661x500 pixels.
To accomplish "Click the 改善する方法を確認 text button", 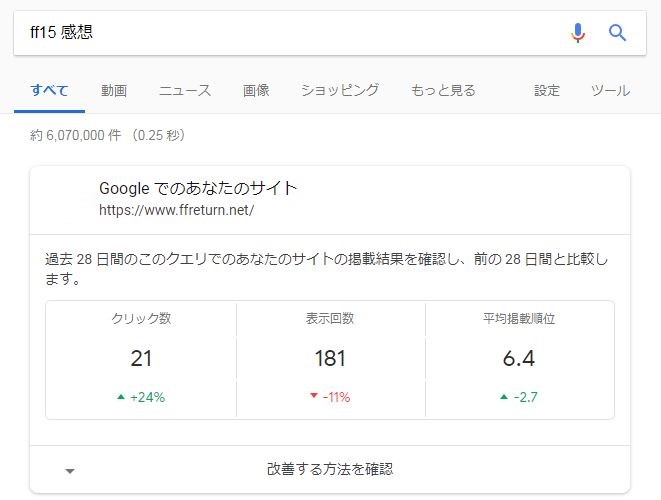I will 330,469.
